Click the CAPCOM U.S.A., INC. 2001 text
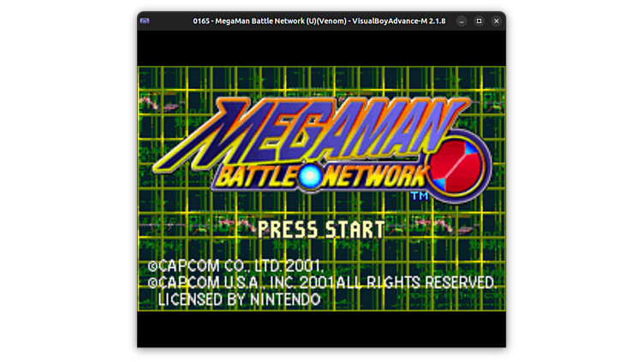Screen dimensions: 644x362 241,282
